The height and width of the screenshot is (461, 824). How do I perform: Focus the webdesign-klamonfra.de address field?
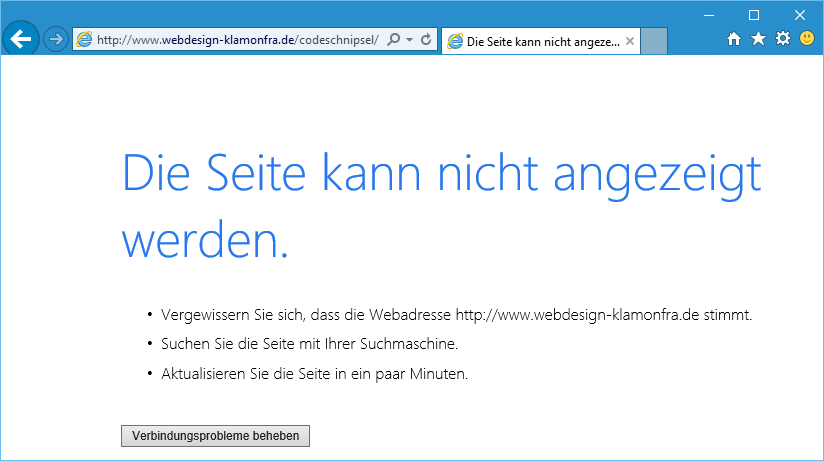click(238, 40)
